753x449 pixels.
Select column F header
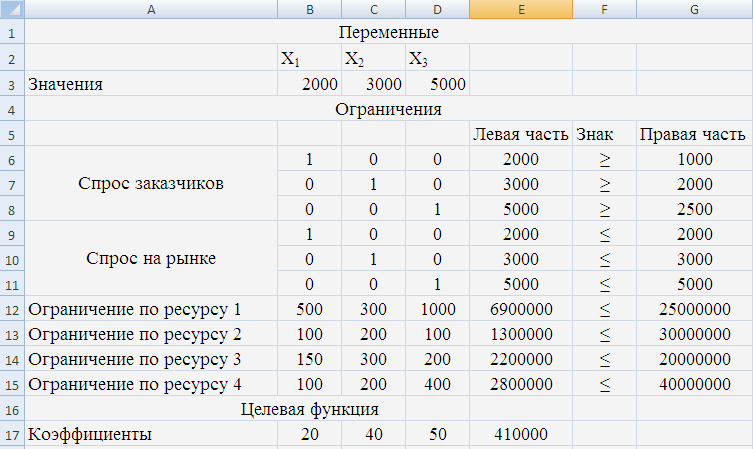pos(604,9)
